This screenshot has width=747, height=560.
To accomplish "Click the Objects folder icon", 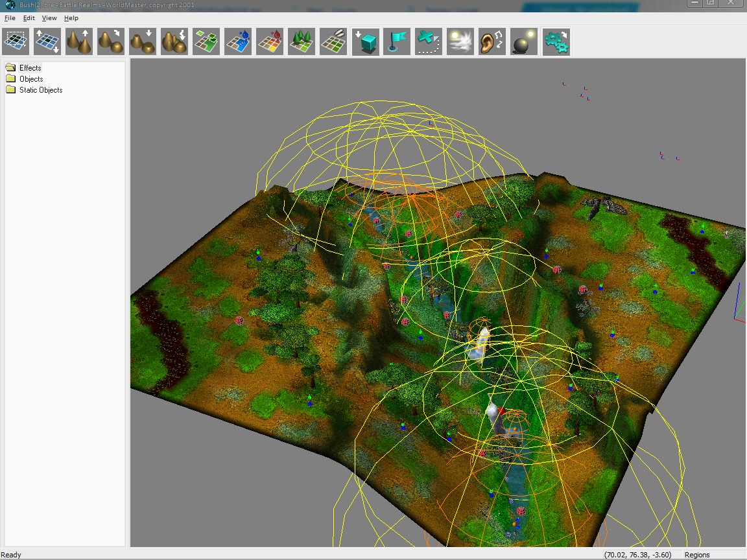I will click(x=10, y=78).
